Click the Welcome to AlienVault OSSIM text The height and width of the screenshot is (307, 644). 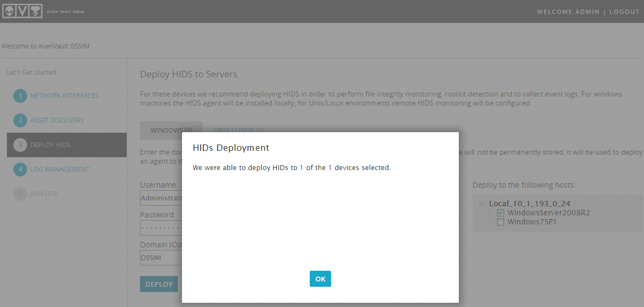click(x=46, y=46)
